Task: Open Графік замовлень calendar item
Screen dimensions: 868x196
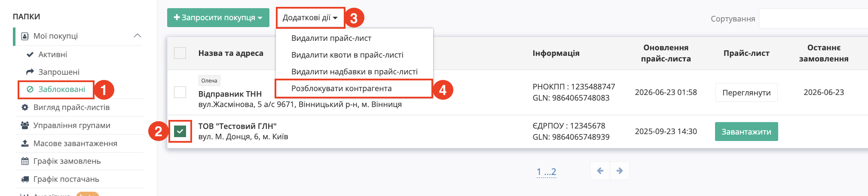Action: coord(61,161)
